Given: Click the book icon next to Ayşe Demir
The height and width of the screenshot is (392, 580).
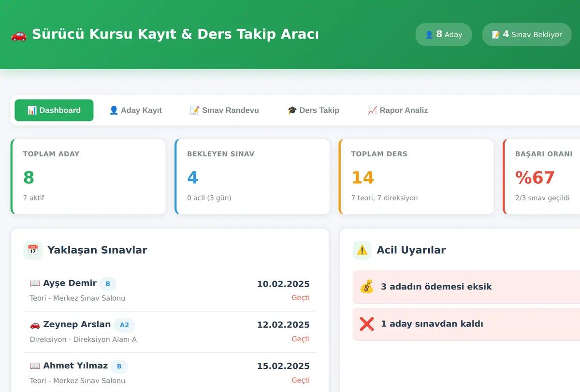Looking at the screenshot, I should click(x=35, y=283).
